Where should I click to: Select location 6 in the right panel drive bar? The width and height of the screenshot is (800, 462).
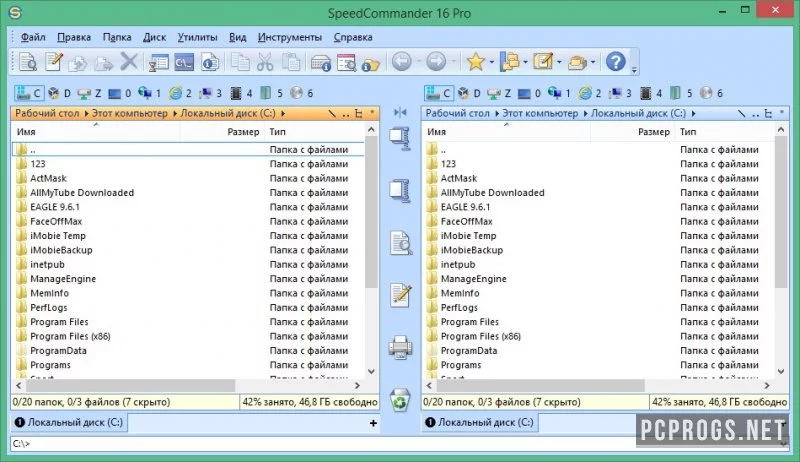click(x=712, y=93)
